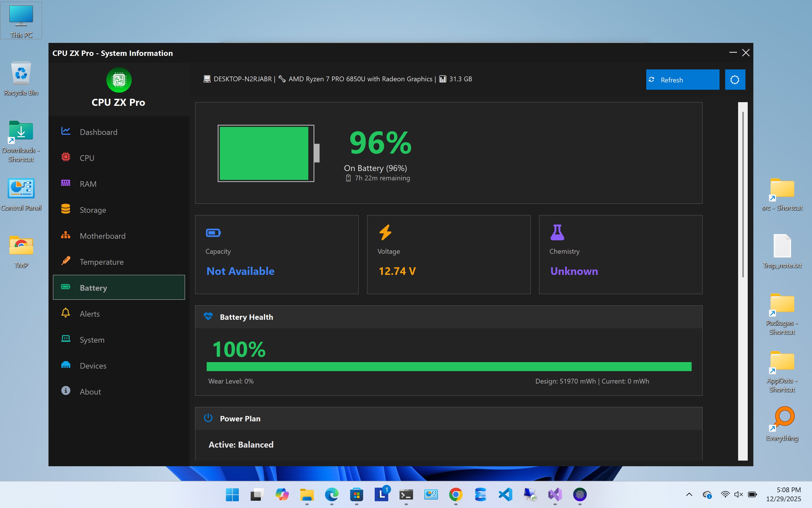Screen dimensions: 812x508
Task: Click the Temperature thermometer icon
Action: tap(66, 261)
